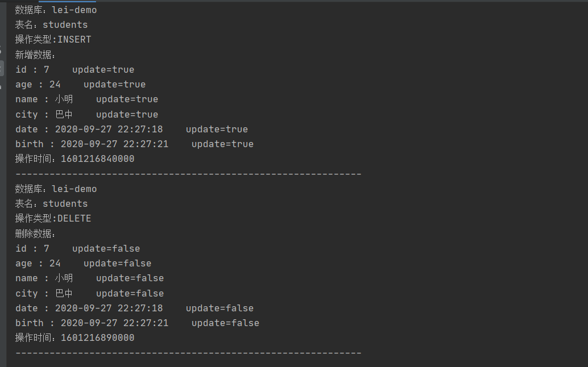Click the 新增数据 heading line
Screen dimensions: 588x367
pos(35,55)
